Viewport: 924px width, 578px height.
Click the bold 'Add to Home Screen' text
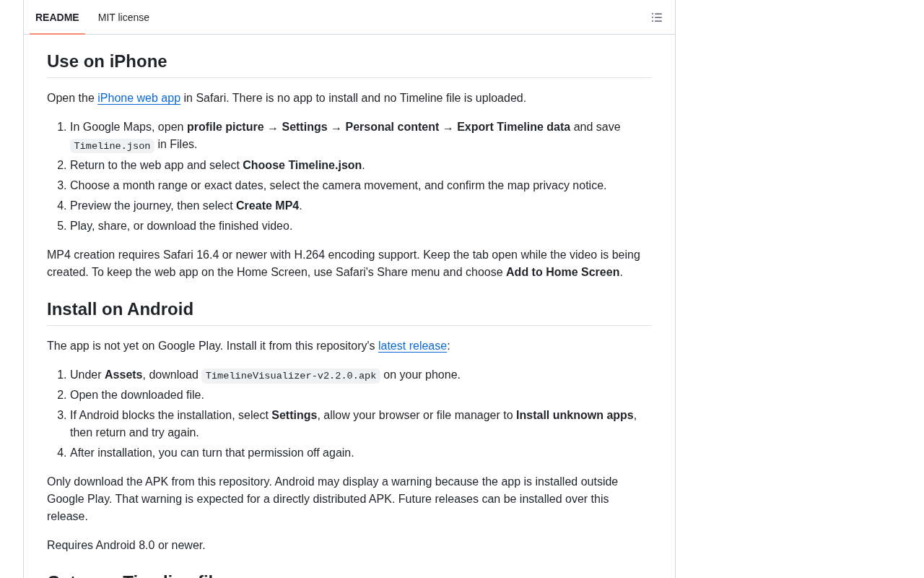tap(563, 272)
